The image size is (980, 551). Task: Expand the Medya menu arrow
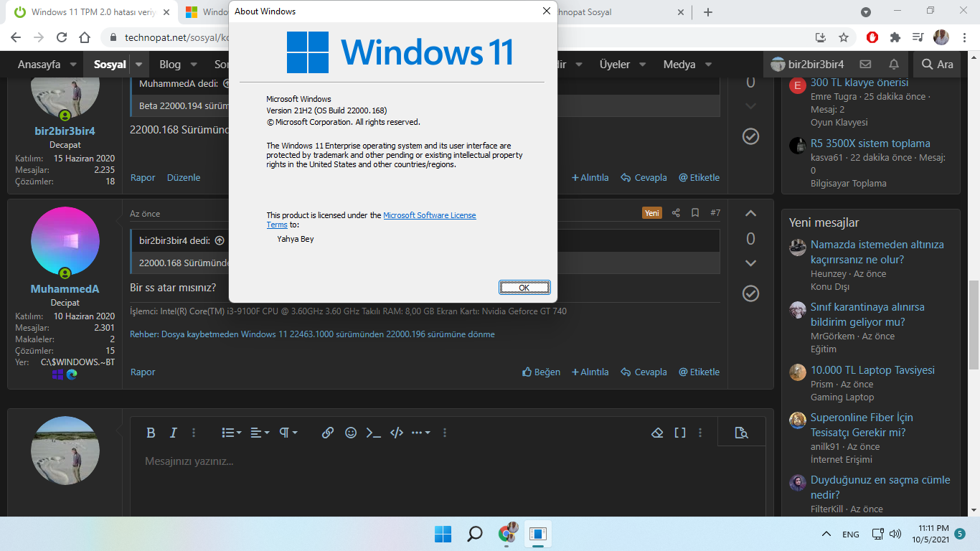click(x=708, y=65)
